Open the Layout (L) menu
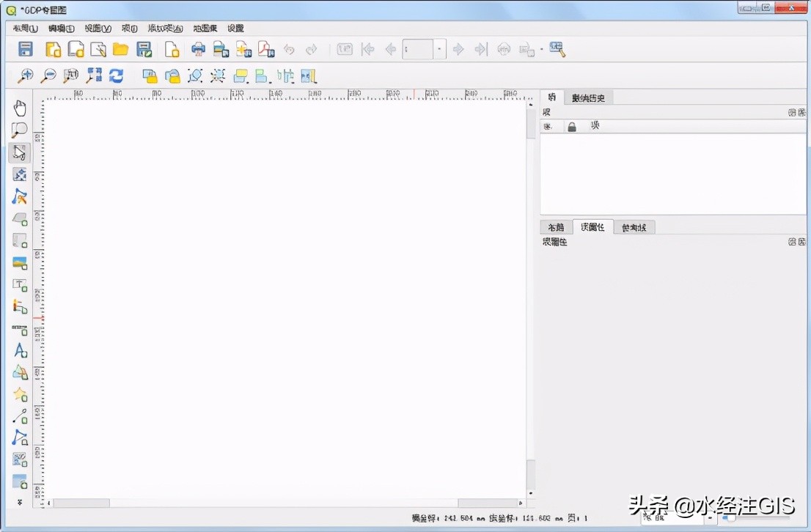811x532 pixels. pos(25,29)
